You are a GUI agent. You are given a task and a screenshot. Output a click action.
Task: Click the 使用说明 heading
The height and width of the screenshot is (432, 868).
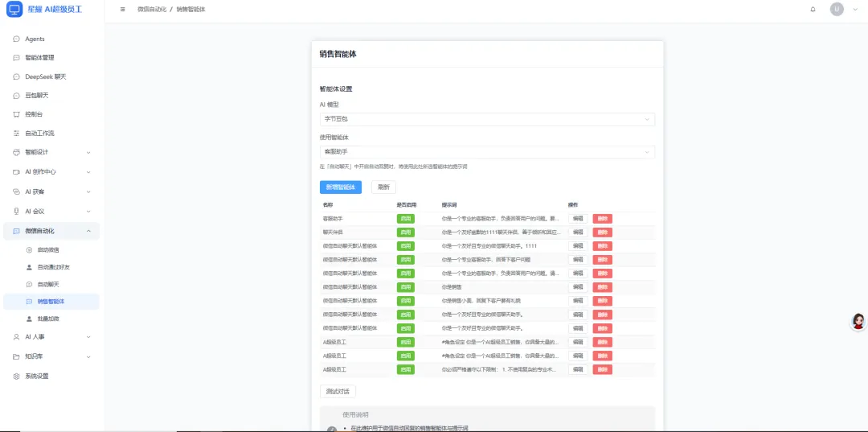coord(355,414)
